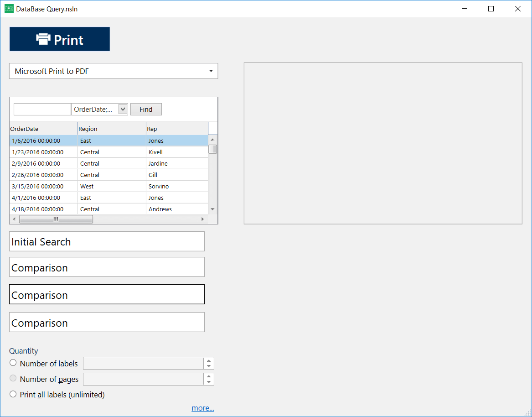Decrease the Number of labels spinner
This screenshot has width=532, height=417.
point(209,366)
